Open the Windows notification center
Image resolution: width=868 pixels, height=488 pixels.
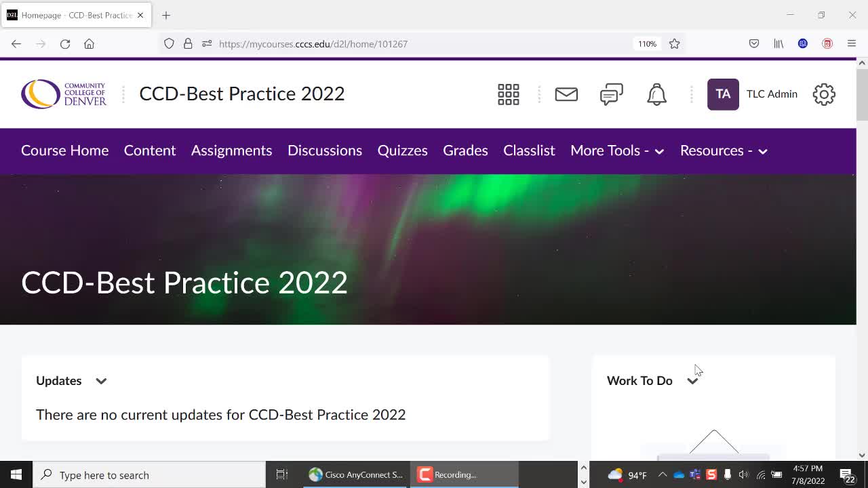pyautogui.click(x=847, y=475)
